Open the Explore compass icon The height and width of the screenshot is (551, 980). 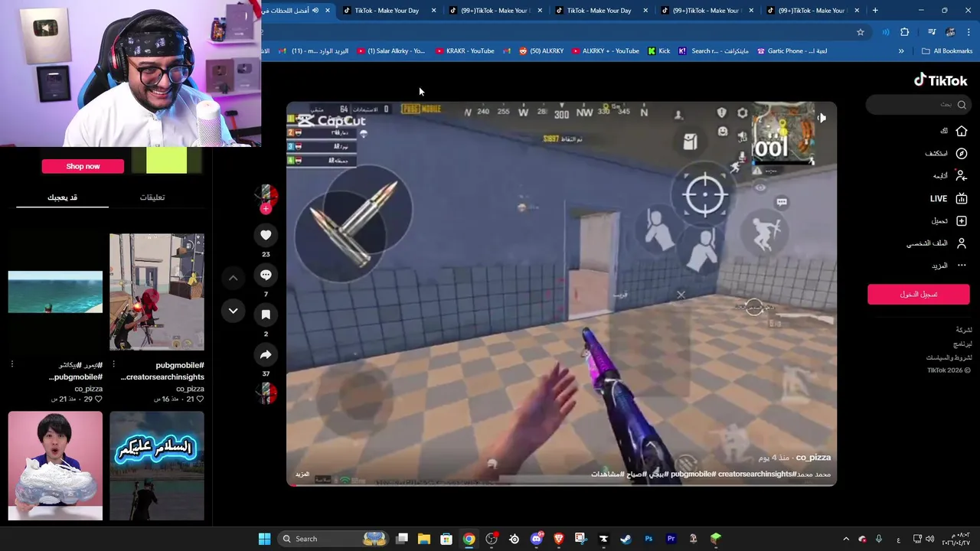pyautogui.click(x=962, y=153)
